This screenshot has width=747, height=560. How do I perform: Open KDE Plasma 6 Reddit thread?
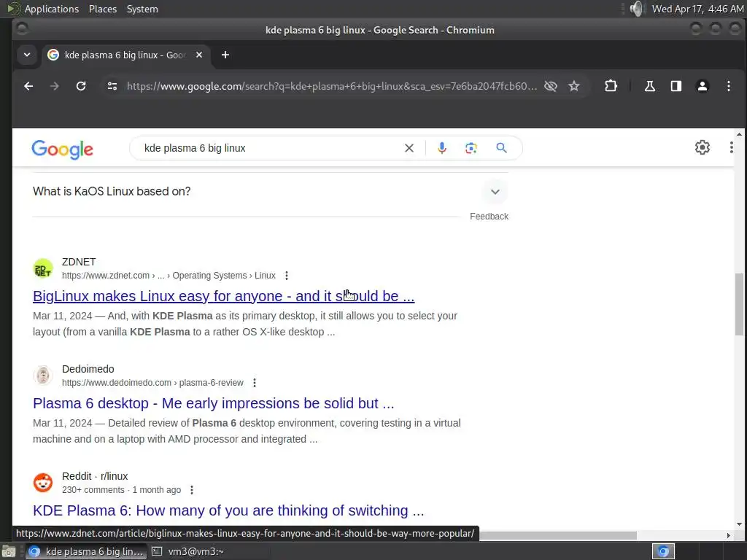228,510
